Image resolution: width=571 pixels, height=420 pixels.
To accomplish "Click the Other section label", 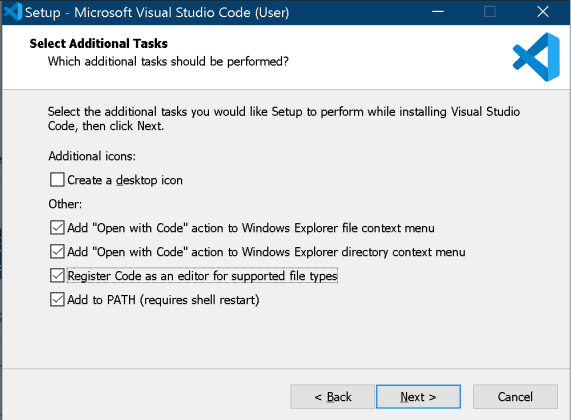I will pyautogui.click(x=65, y=204).
